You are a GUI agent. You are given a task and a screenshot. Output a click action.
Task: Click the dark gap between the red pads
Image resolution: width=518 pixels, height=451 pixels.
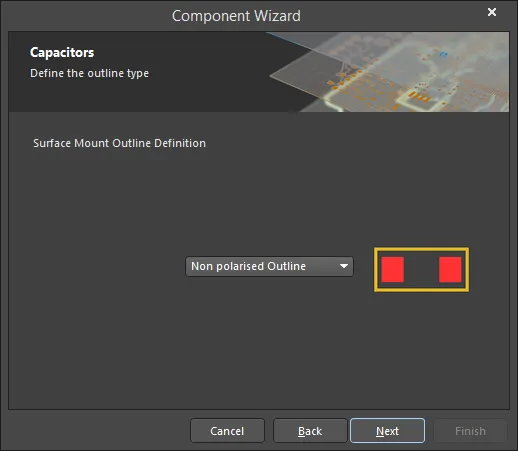tap(422, 269)
